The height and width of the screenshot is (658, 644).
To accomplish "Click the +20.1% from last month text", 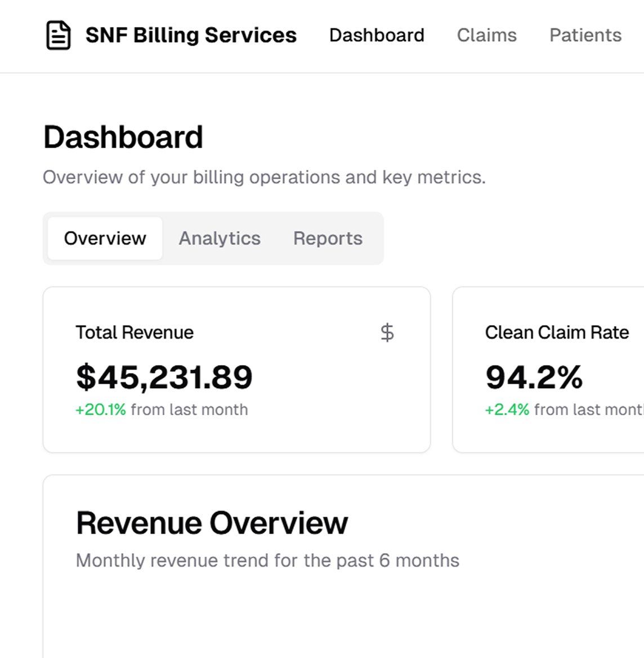I will coord(162,410).
